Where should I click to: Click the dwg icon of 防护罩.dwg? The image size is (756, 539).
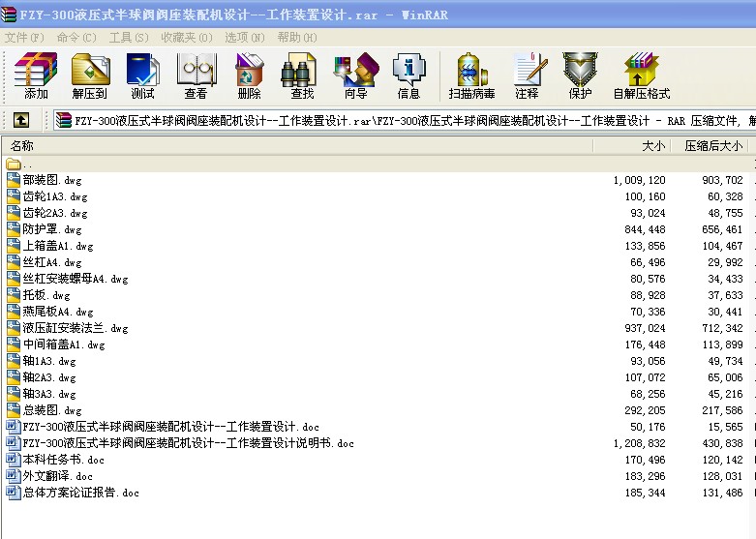[14, 229]
